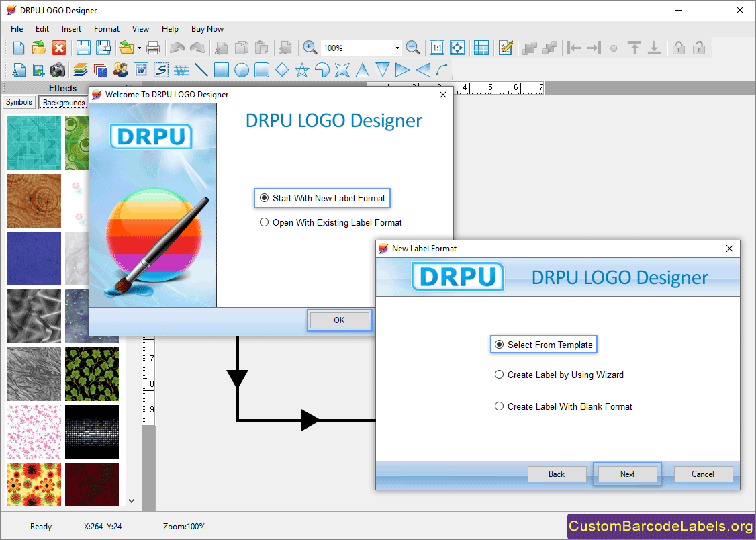Select the signature S tool
756x540 pixels.
pyautogui.click(x=161, y=71)
